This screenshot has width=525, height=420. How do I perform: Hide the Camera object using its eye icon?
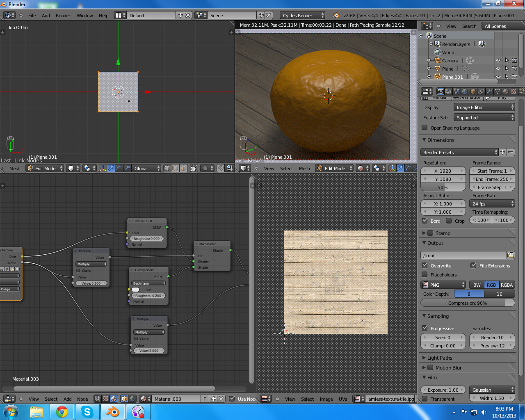tap(498, 60)
